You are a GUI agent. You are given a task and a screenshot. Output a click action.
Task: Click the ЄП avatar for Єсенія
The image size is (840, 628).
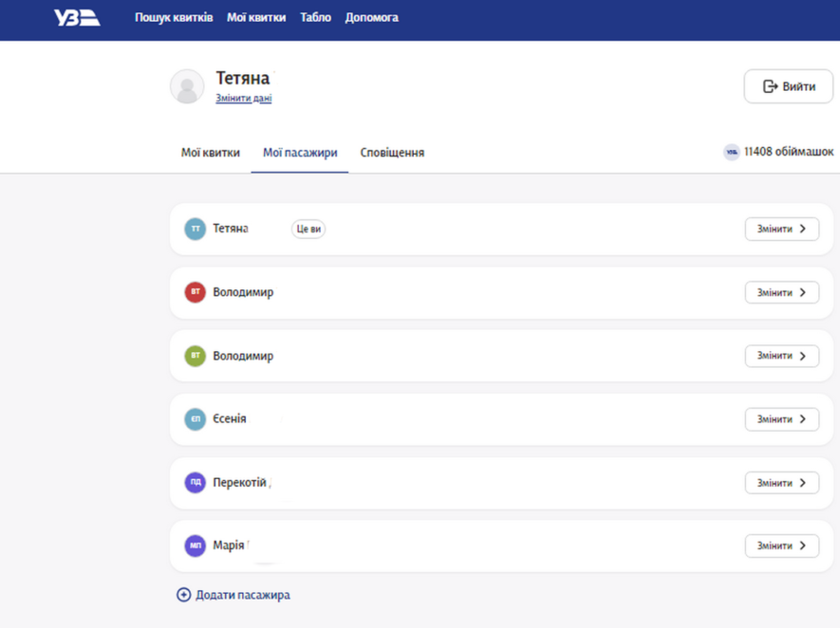coord(195,419)
